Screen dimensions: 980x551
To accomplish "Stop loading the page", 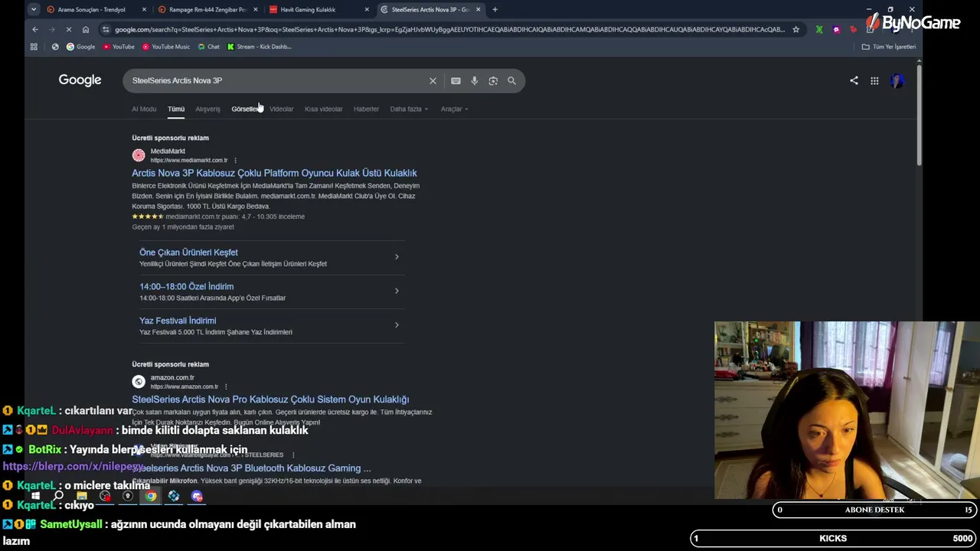I will (68, 29).
